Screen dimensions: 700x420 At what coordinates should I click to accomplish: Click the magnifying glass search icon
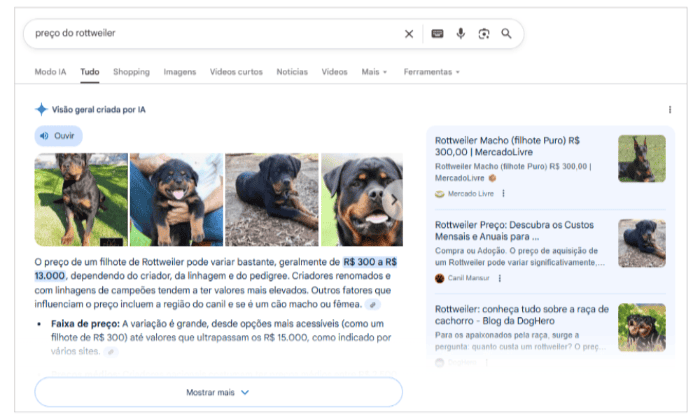point(506,34)
